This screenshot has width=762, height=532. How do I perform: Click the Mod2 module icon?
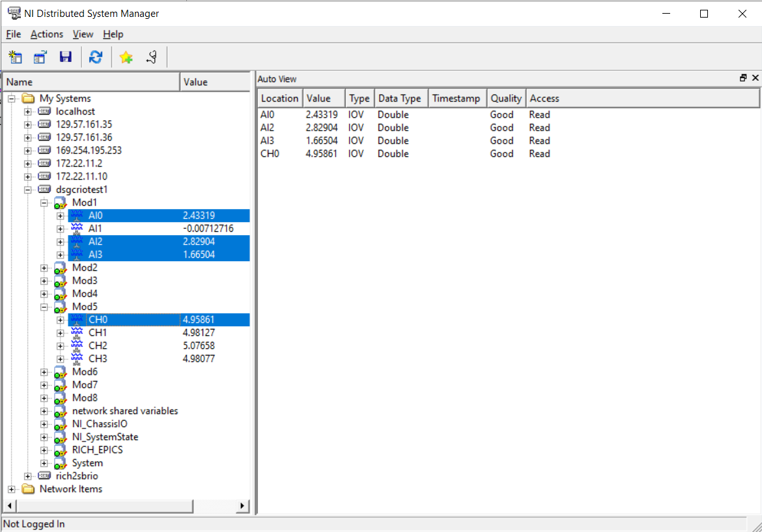coord(61,268)
